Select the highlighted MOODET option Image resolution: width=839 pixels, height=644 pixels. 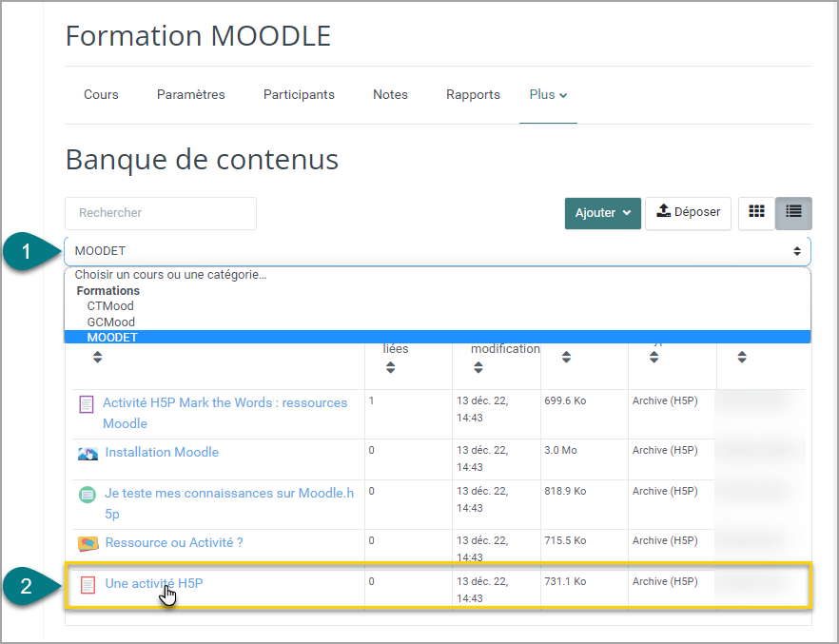[x=438, y=337]
